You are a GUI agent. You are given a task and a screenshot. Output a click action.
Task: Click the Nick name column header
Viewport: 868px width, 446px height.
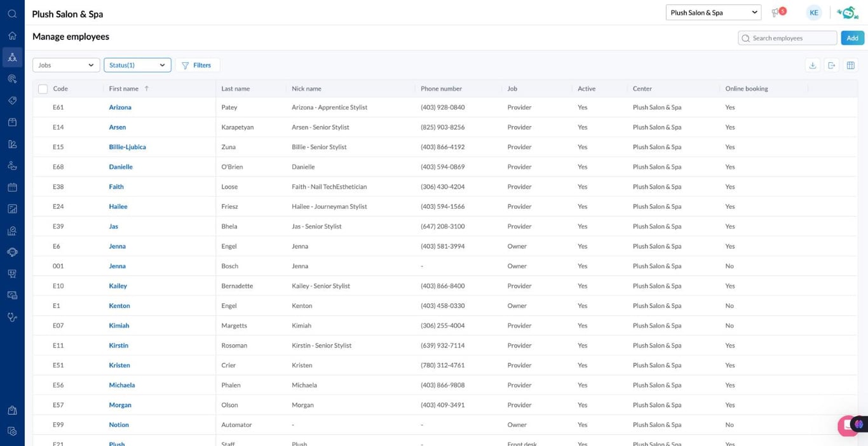(306, 89)
